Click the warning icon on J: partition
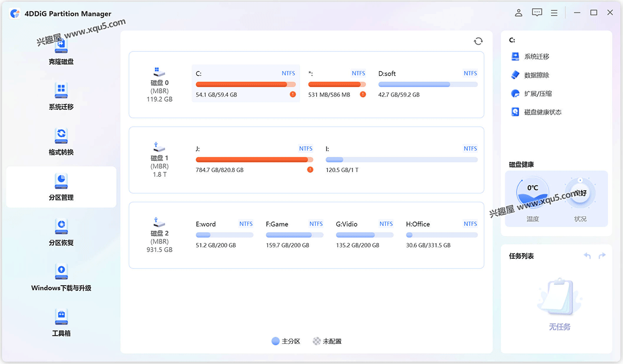The height and width of the screenshot is (364, 623). [x=310, y=170]
